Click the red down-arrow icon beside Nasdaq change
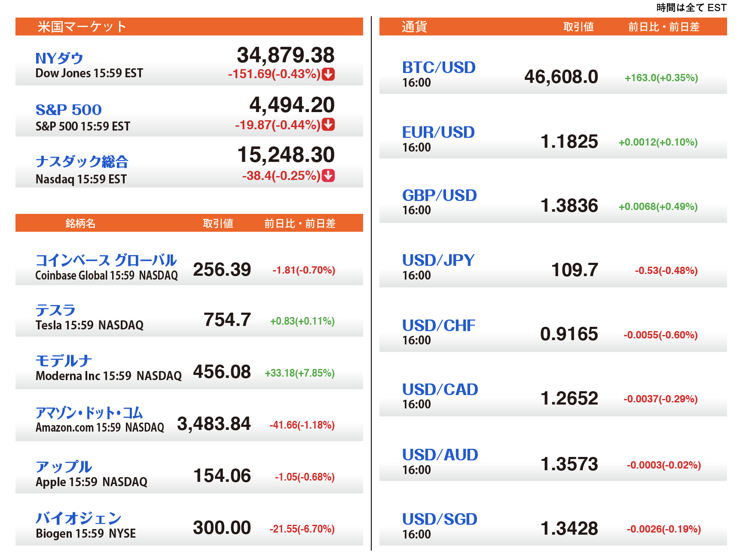Image resolution: width=740 pixels, height=560 pixels. click(328, 175)
